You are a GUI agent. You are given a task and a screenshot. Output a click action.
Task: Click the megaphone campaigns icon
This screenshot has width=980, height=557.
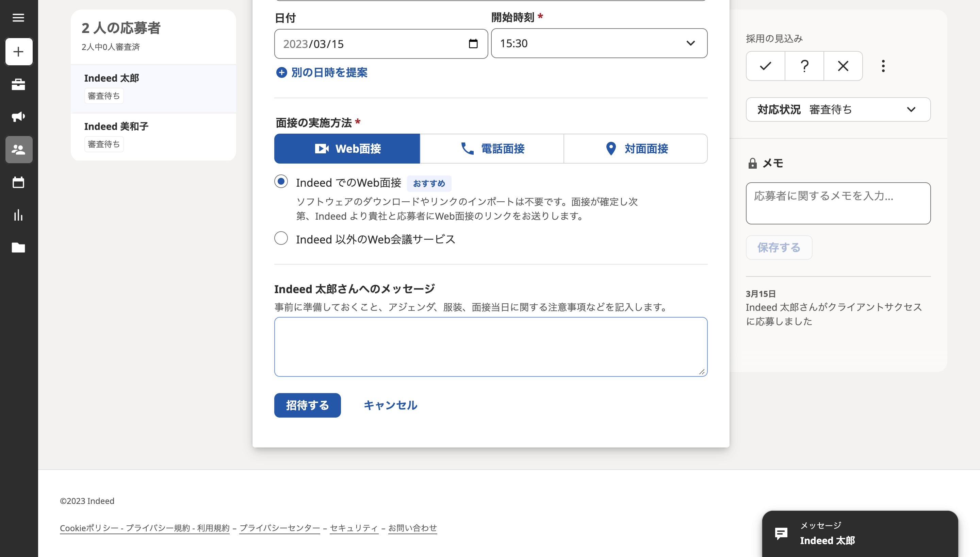point(18,117)
